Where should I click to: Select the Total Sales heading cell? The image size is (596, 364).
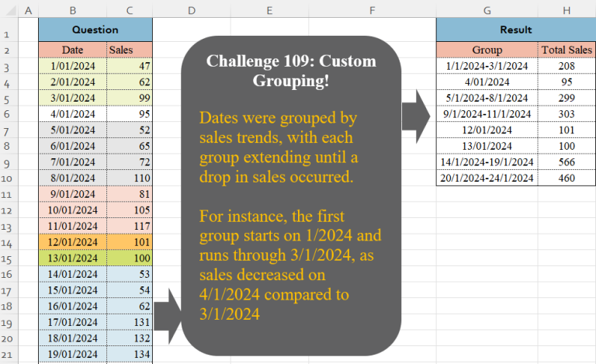[x=567, y=50]
